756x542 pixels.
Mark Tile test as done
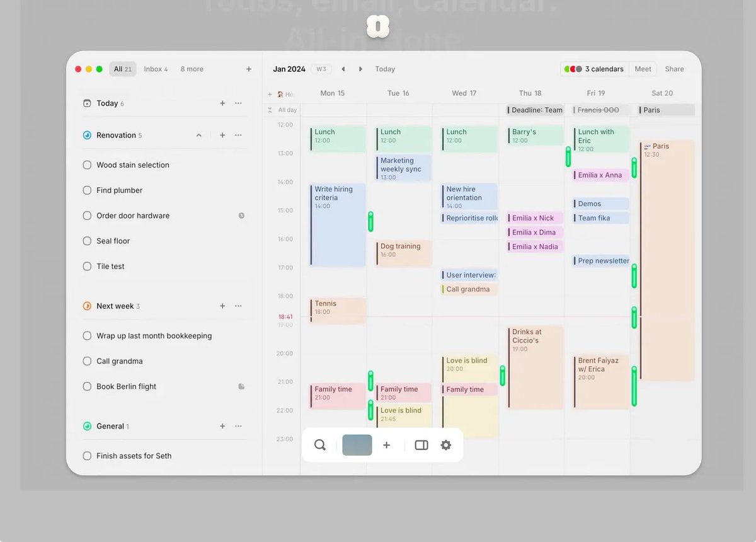click(x=87, y=267)
